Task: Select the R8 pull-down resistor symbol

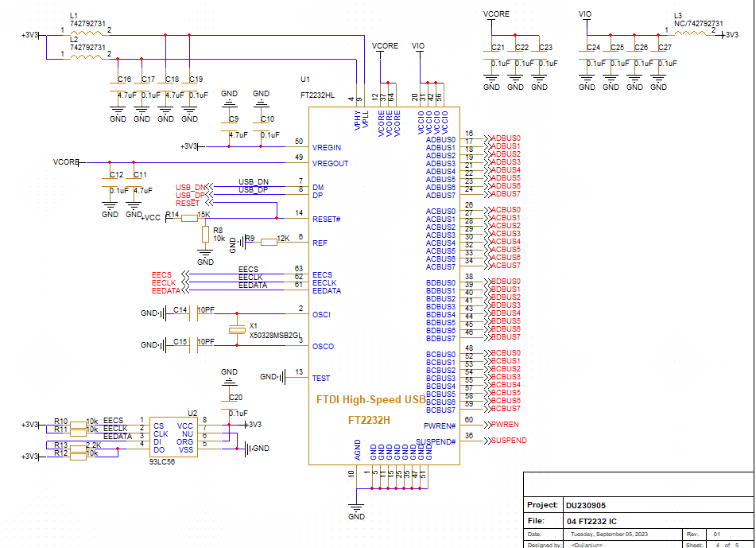Action: (x=205, y=235)
